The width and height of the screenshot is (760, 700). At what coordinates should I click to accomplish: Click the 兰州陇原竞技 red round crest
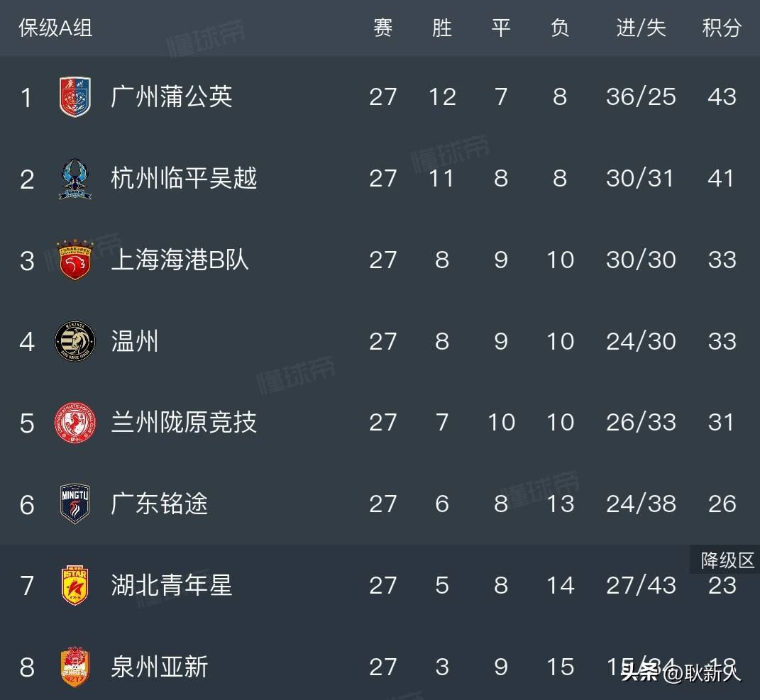pyautogui.click(x=75, y=423)
